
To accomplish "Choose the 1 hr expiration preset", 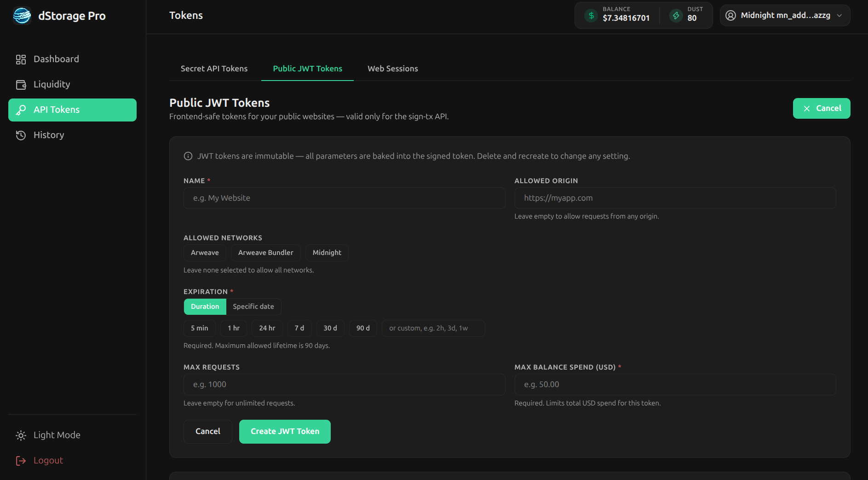I will coord(234,328).
